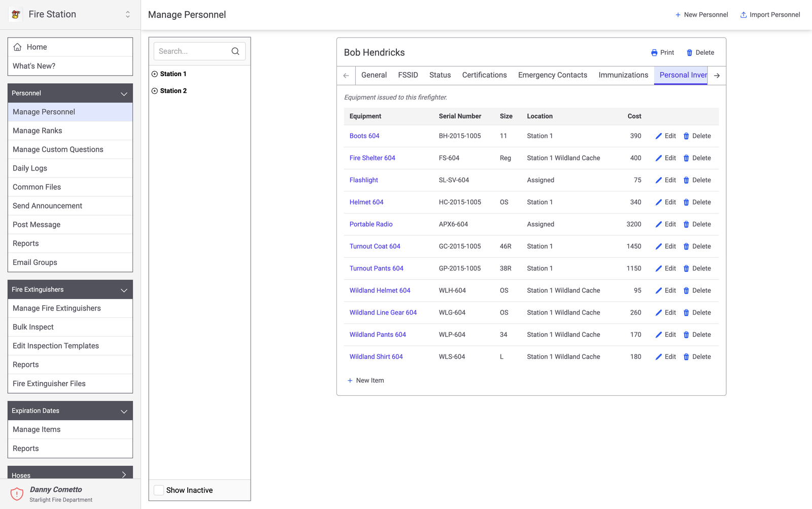
Task: Click the pencil icon for Fire Shelter 604
Action: point(659,158)
